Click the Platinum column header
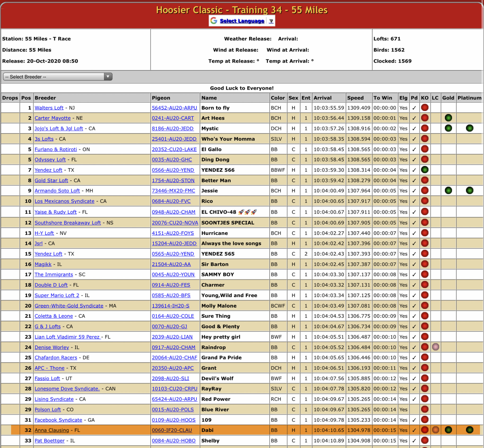484x448 pixels. [x=469, y=98]
